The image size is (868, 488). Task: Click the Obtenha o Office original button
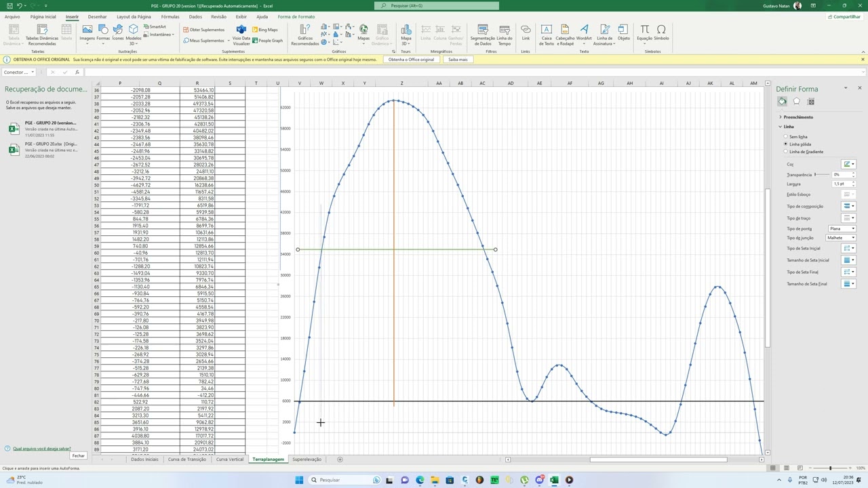pyautogui.click(x=411, y=60)
